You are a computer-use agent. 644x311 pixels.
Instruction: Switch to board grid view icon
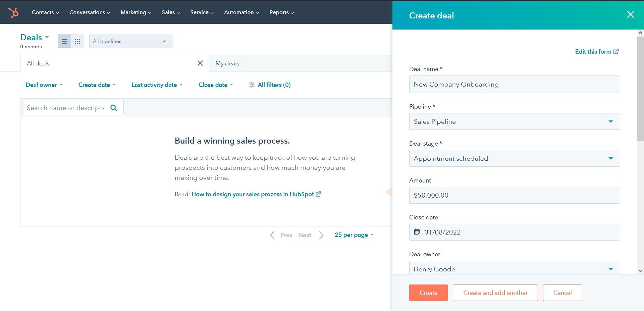77,41
